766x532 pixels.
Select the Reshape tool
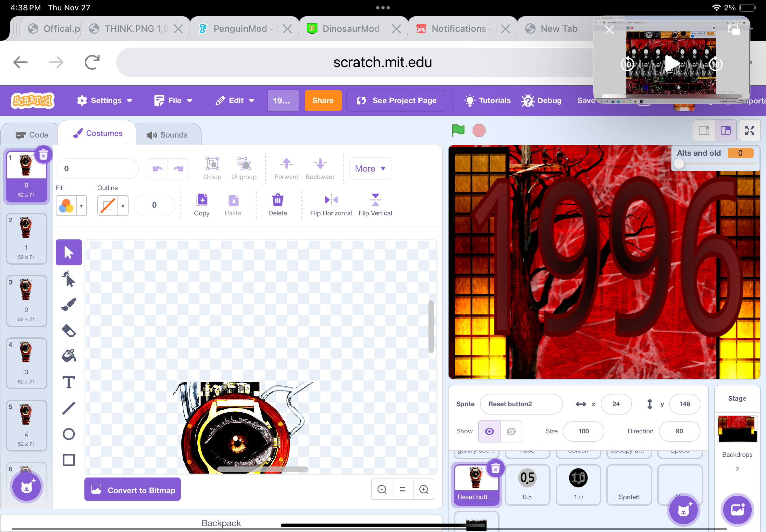[x=69, y=279]
